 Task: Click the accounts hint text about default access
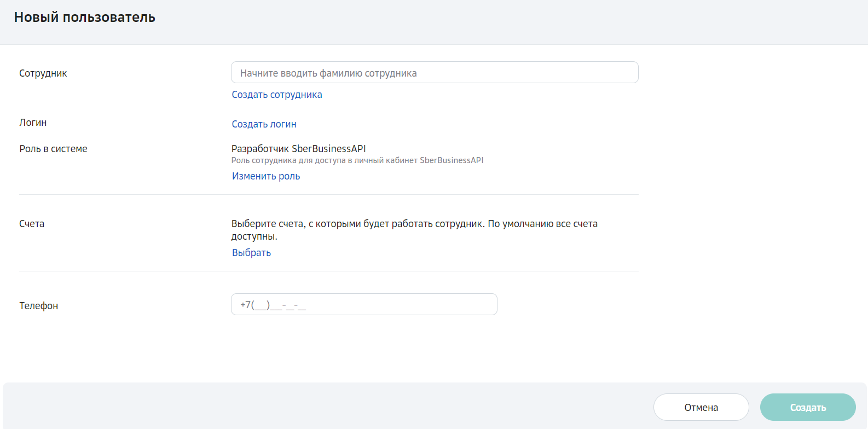tap(414, 230)
